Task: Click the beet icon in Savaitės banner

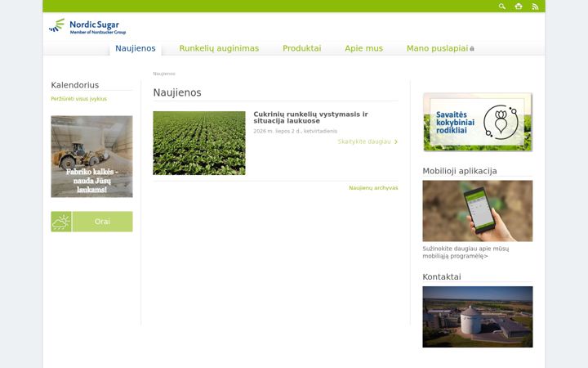Action: tap(501, 122)
